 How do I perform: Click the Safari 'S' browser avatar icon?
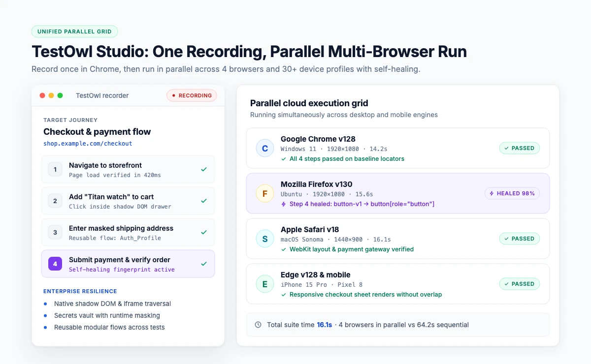(265, 239)
